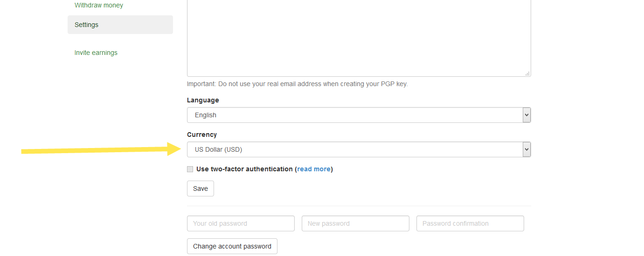Grab the PGP text area resize handle

(x=527, y=73)
